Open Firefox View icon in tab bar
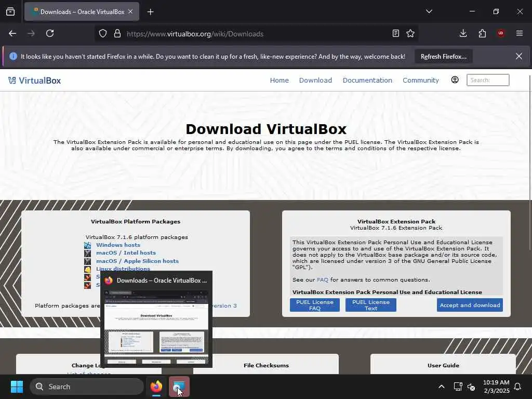Viewport: 532px width, 399px height. pyautogui.click(x=10, y=12)
